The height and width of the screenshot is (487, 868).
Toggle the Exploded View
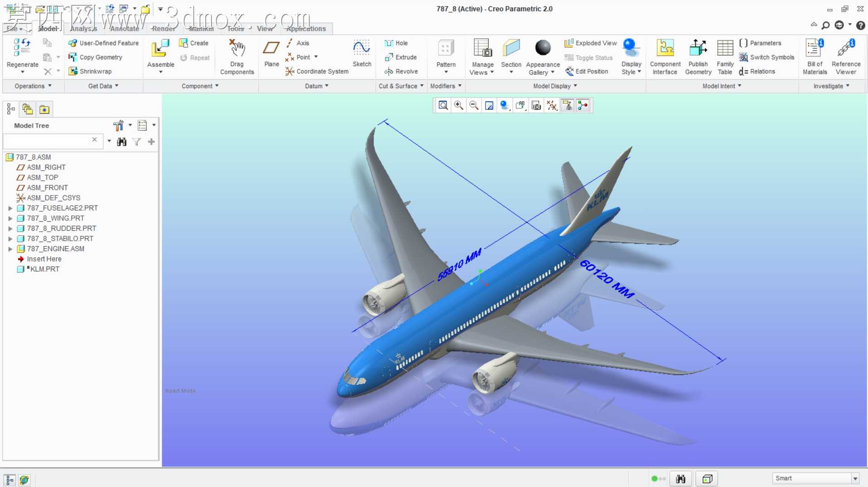590,43
